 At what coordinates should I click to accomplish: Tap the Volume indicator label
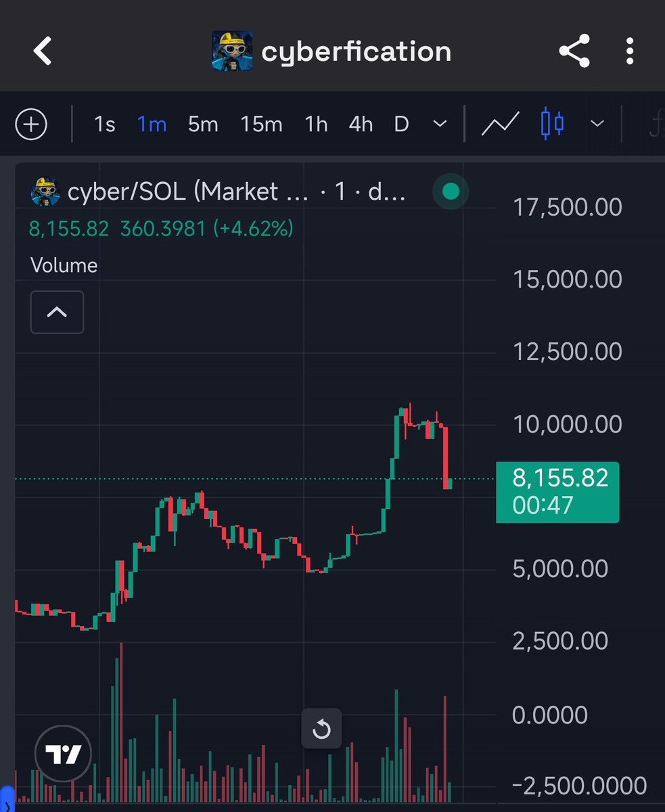click(x=64, y=265)
